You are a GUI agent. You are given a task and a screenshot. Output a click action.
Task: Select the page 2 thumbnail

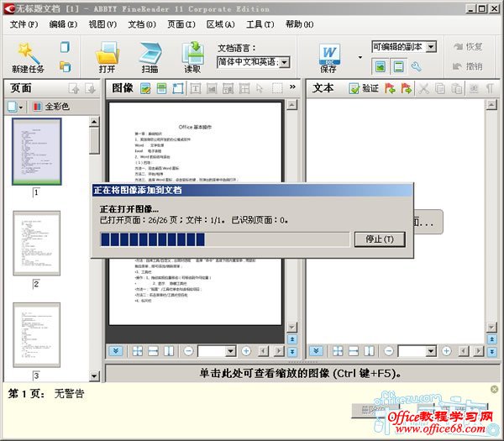(x=37, y=244)
